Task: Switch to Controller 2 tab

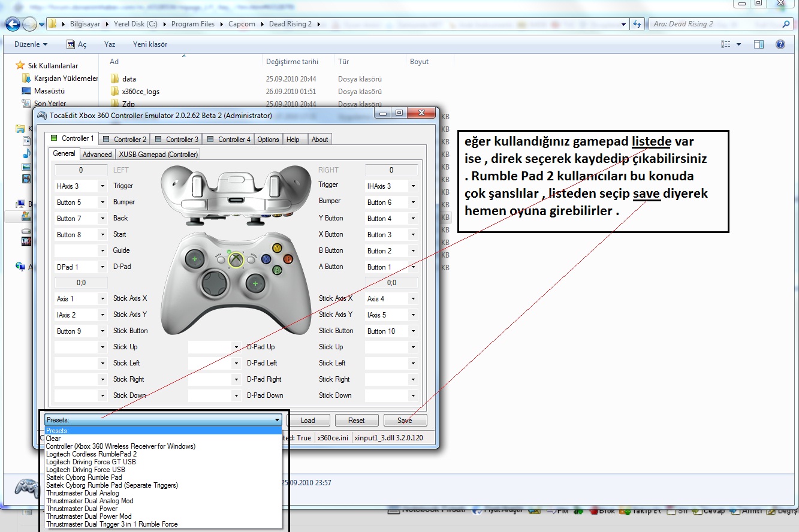Action: click(x=125, y=140)
